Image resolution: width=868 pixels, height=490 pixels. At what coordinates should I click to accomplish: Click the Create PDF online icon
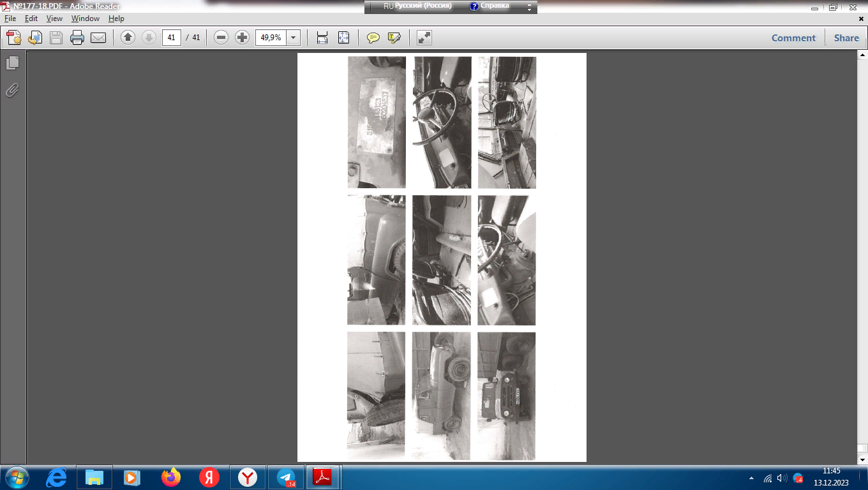pos(14,38)
